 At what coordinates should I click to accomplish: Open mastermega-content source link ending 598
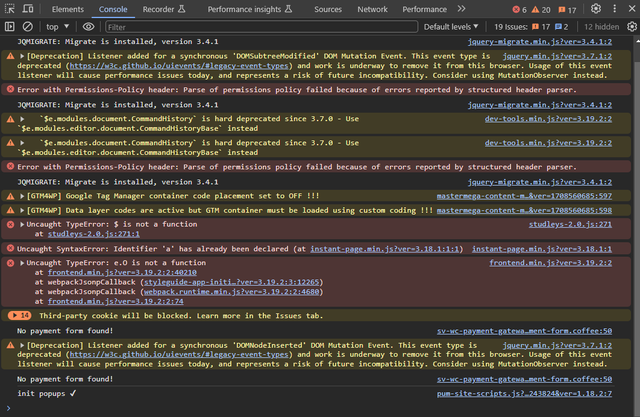[524, 211]
